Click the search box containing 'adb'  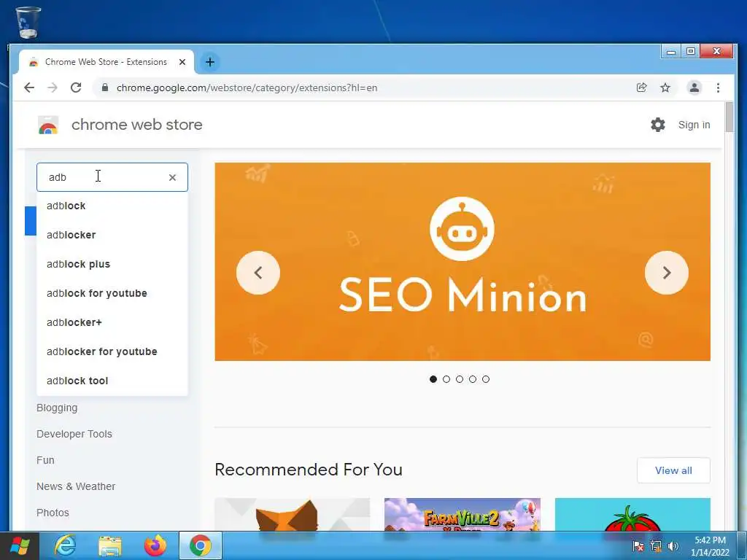[x=112, y=177]
